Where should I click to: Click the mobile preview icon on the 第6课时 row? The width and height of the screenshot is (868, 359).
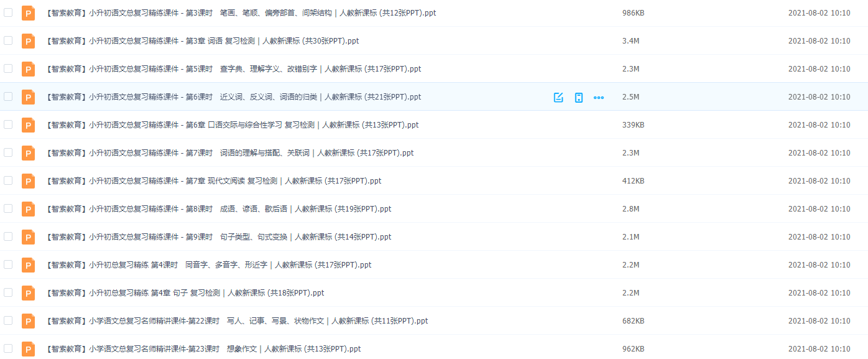578,97
